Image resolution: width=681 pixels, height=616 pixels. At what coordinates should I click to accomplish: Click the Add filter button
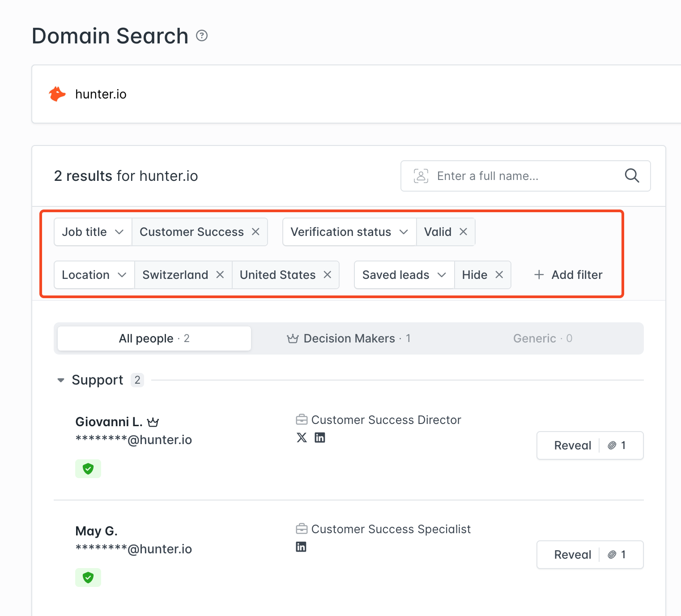[x=568, y=275]
